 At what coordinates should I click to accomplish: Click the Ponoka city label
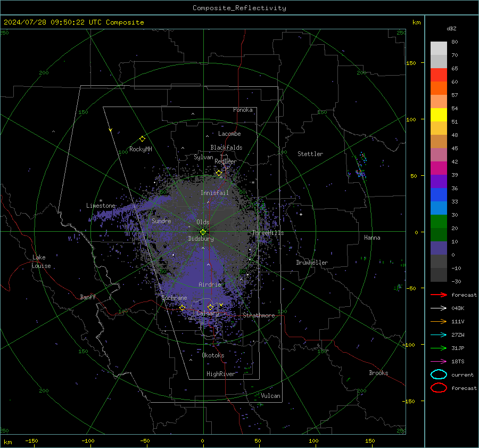(243, 110)
